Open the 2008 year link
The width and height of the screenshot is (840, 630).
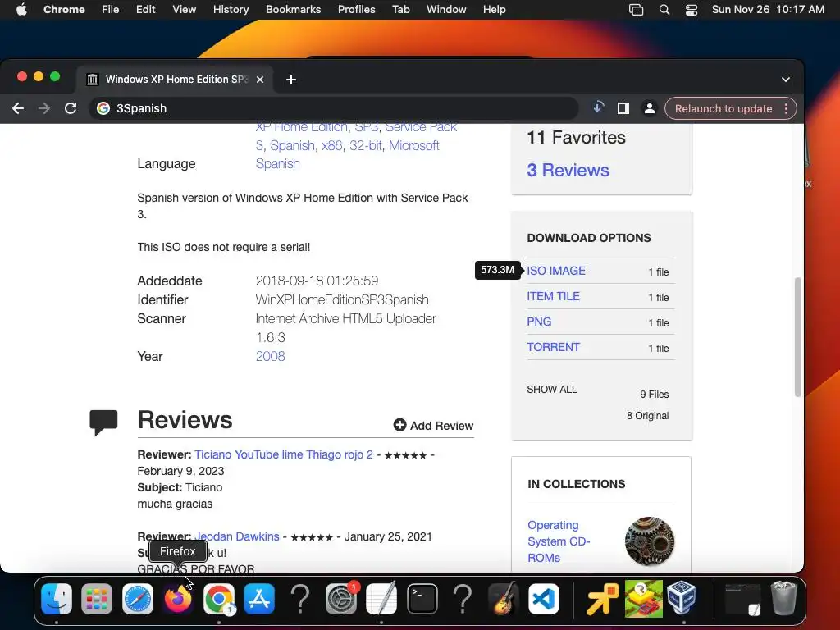tap(270, 356)
